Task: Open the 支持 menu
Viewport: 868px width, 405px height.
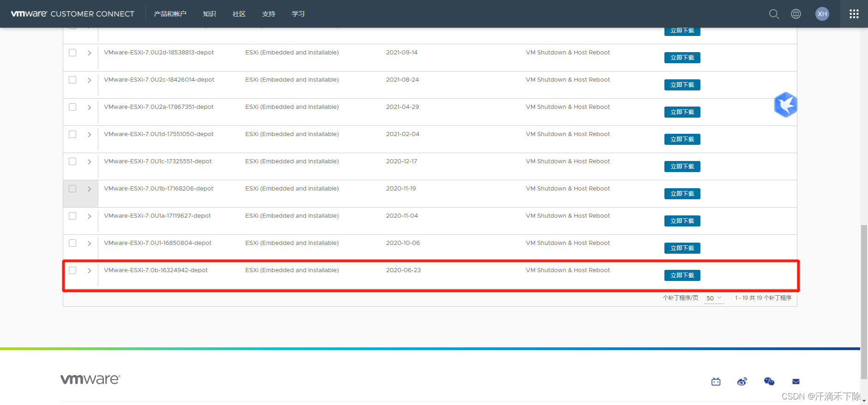Action: (269, 14)
